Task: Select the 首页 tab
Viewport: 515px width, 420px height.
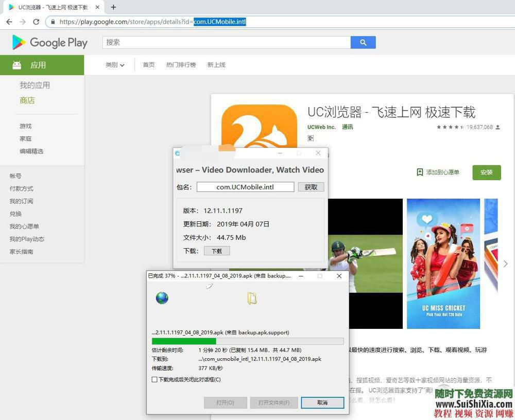Action: (x=149, y=65)
